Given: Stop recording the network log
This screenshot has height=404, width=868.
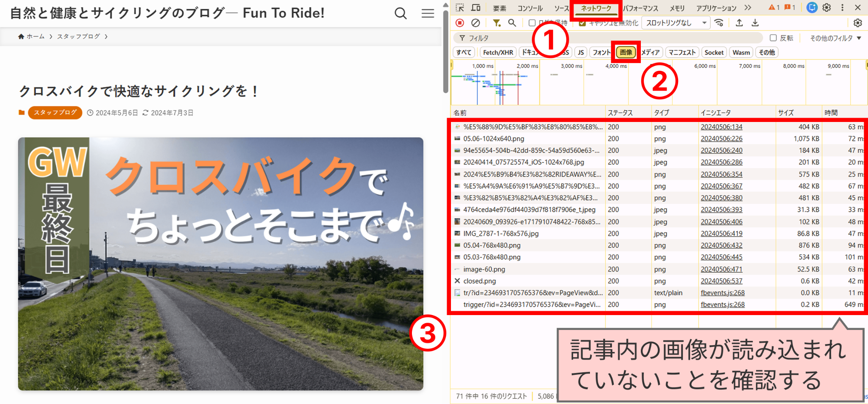Looking at the screenshot, I should (x=460, y=23).
